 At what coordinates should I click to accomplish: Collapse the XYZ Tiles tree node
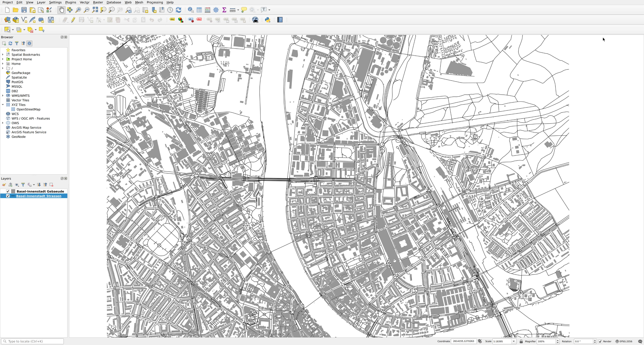point(3,105)
